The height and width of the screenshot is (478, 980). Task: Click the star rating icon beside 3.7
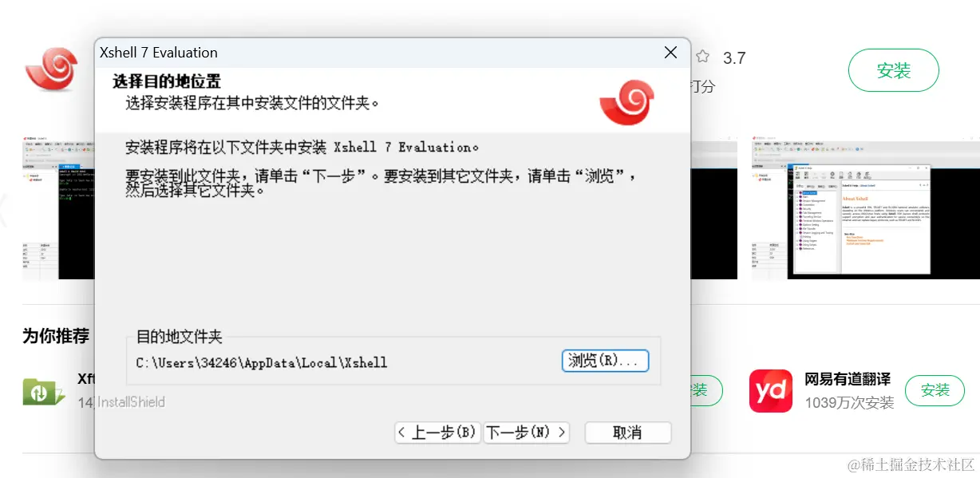pos(702,57)
